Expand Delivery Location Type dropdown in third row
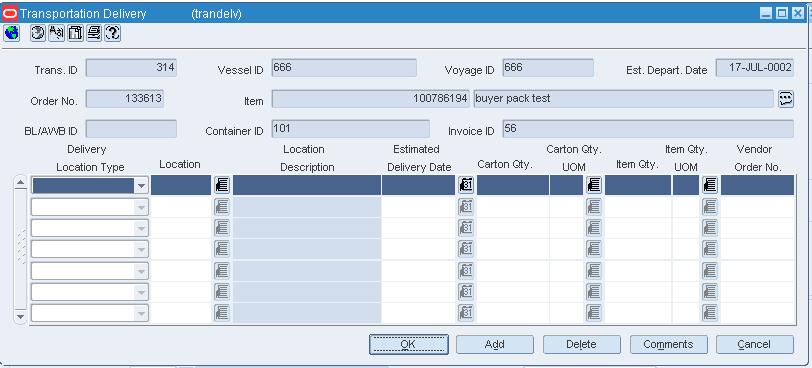Image resolution: width=812 pixels, height=368 pixels. coord(141,228)
